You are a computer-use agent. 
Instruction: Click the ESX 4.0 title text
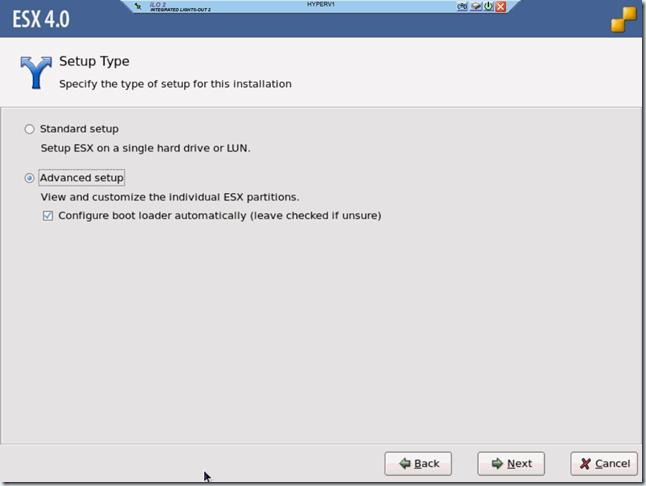click(41, 19)
